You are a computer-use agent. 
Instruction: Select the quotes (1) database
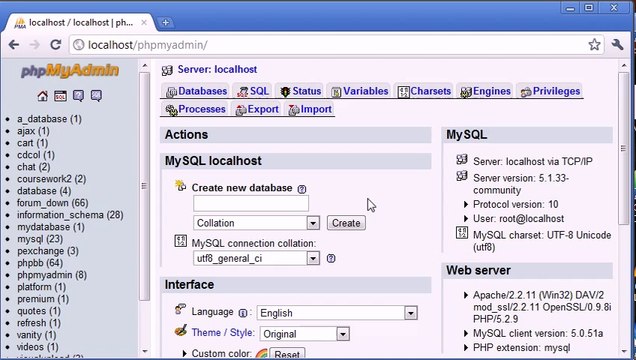[x=39, y=311]
